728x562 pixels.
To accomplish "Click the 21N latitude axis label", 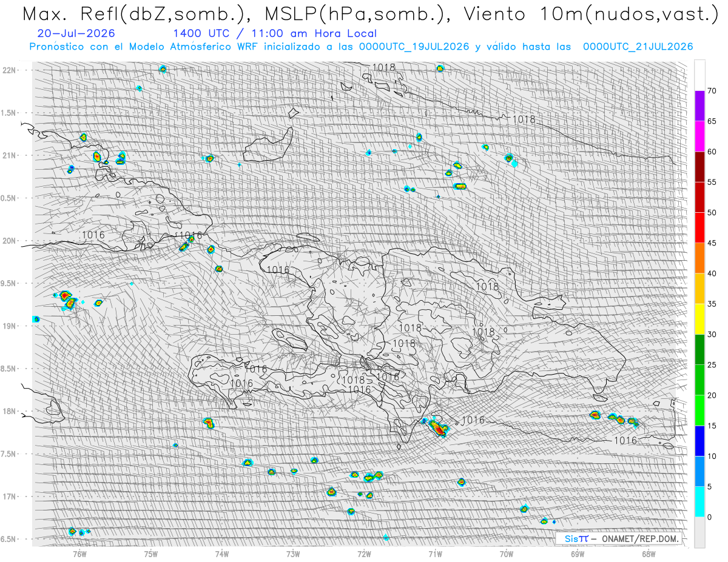I will click(10, 155).
